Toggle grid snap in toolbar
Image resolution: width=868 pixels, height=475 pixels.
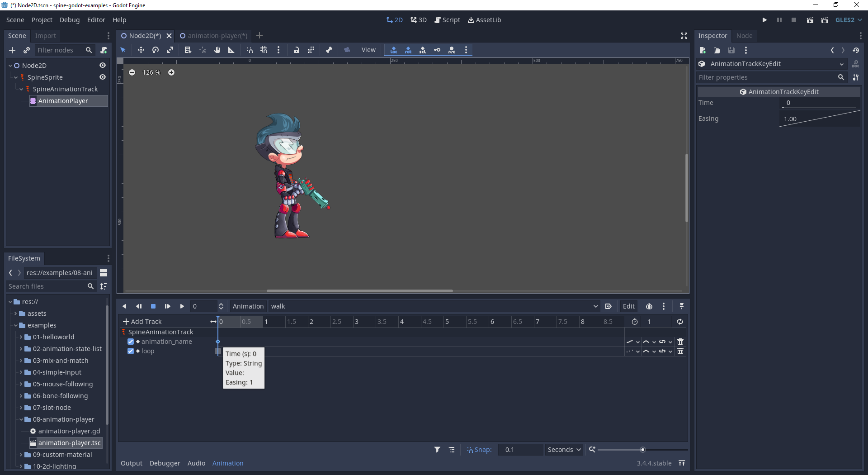(264, 50)
